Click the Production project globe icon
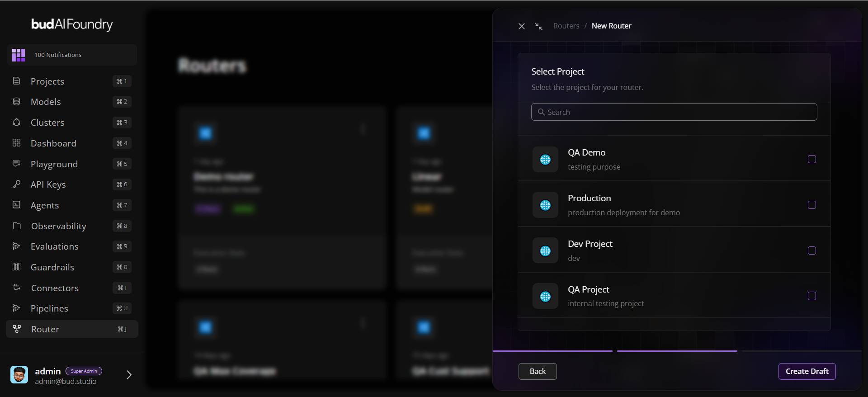 click(x=545, y=205)
